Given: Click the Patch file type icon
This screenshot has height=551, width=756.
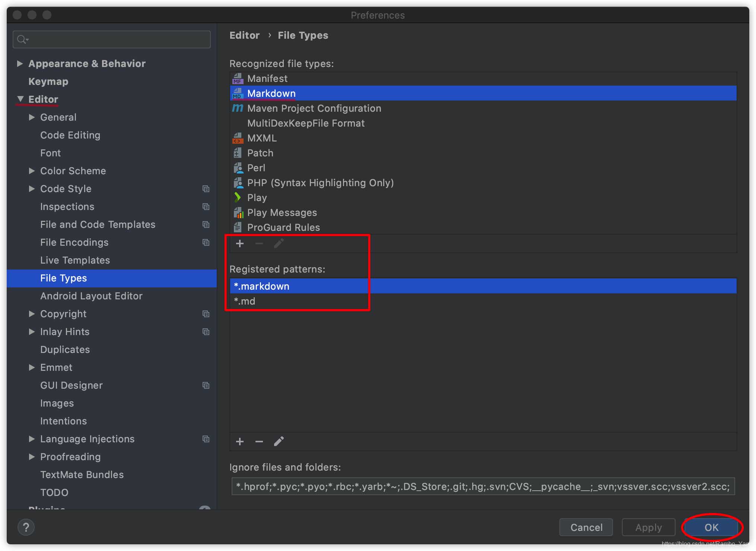Looking at the screenshot, I should pyautogui.click(x=238, y=153).
